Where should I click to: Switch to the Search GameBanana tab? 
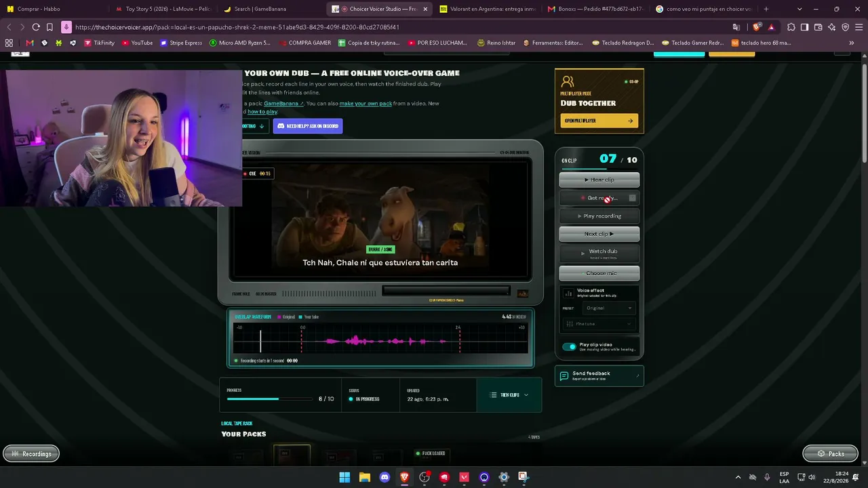tap(270, 9)
